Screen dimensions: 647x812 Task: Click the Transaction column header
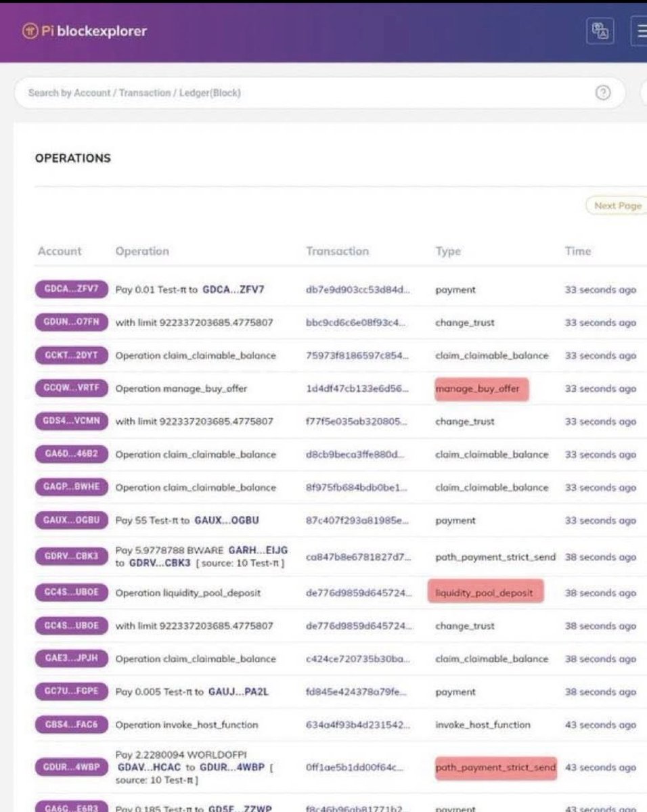click(x=338, y=251)
